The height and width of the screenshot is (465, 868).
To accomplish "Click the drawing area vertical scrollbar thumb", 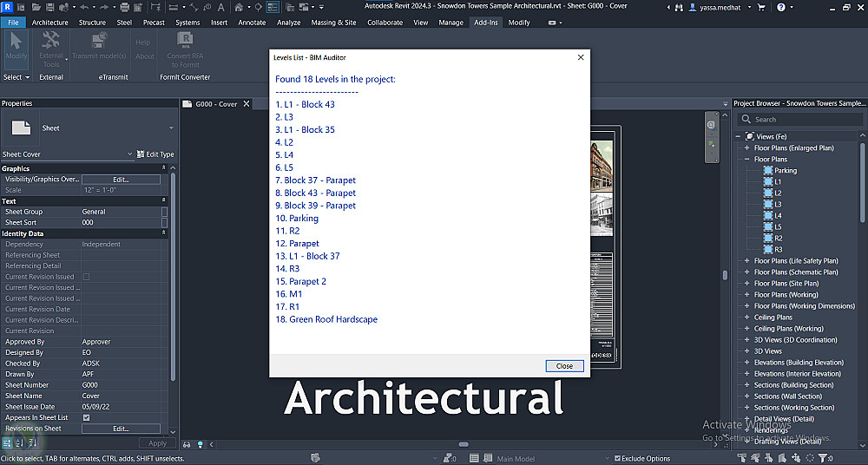I will pos(725,274).
